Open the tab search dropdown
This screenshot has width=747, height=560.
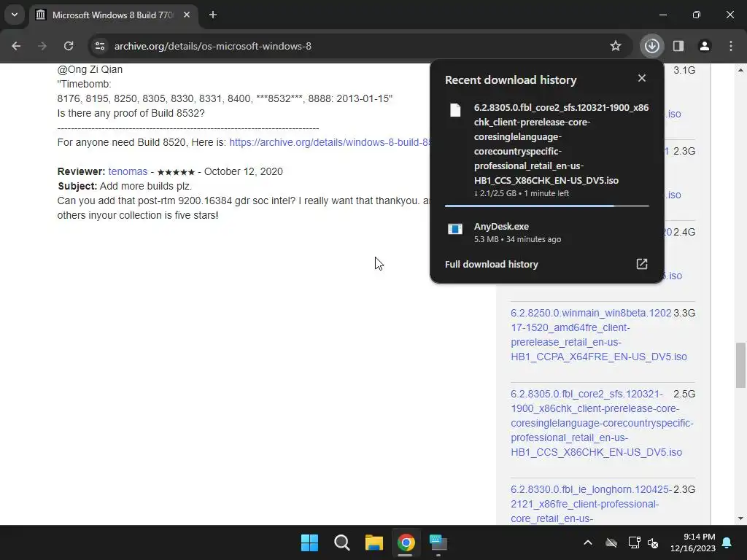pos(15,15)
